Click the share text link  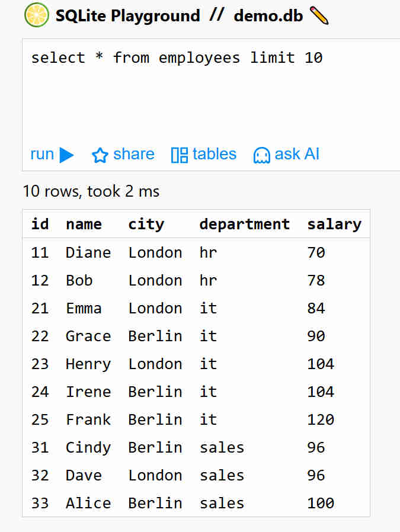(134, 154)
